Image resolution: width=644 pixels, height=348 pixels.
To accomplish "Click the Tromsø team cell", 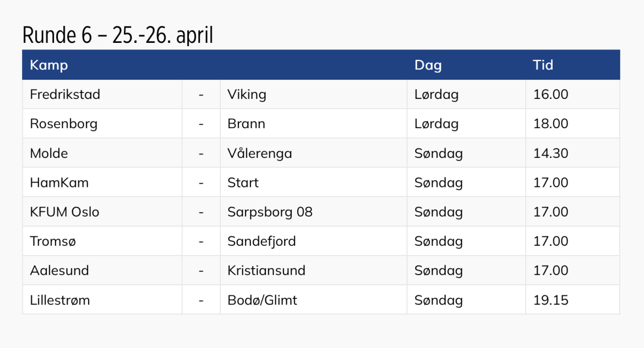I will 53,241.
